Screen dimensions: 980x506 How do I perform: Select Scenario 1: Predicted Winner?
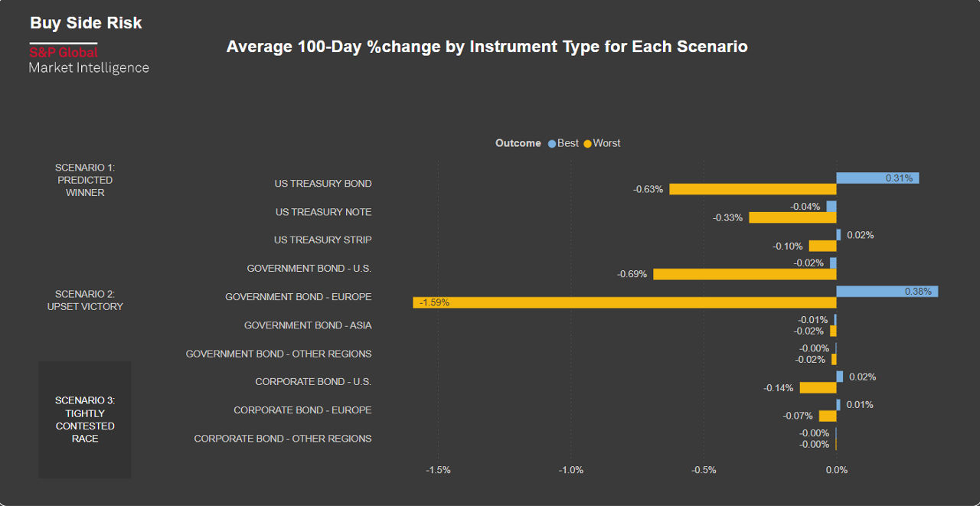pyautogui.click(x=85, y=180)
